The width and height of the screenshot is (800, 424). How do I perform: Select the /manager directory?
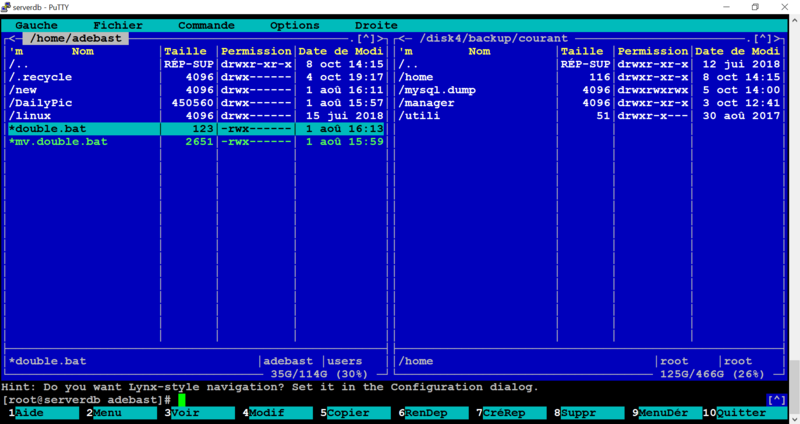590,103
